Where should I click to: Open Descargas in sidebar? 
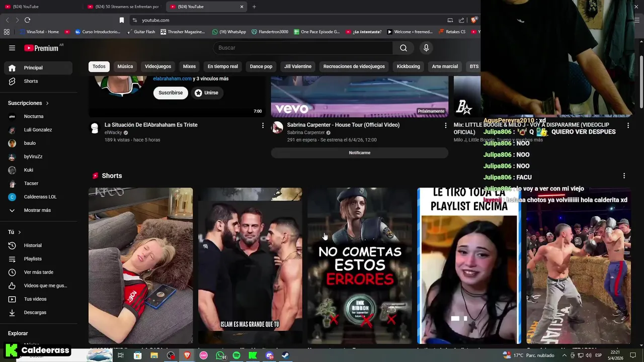coord(38,312)
